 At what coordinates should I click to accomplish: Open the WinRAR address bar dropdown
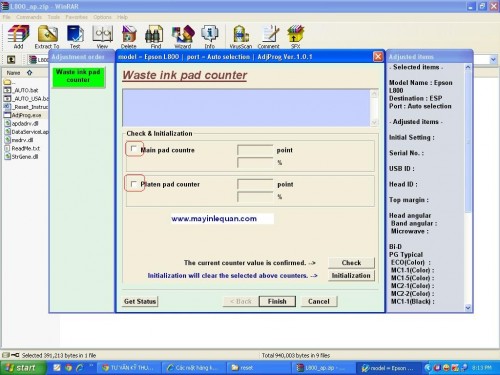click(493, 60)
